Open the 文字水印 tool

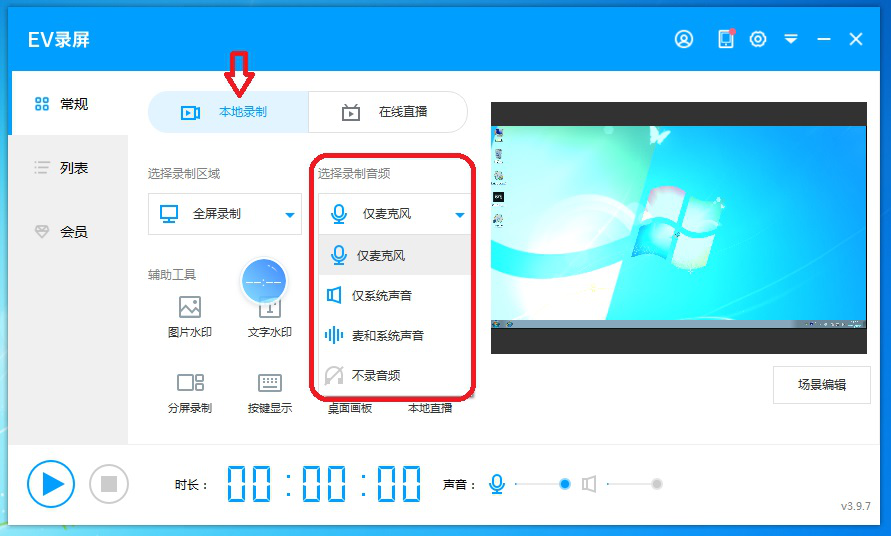270,318
